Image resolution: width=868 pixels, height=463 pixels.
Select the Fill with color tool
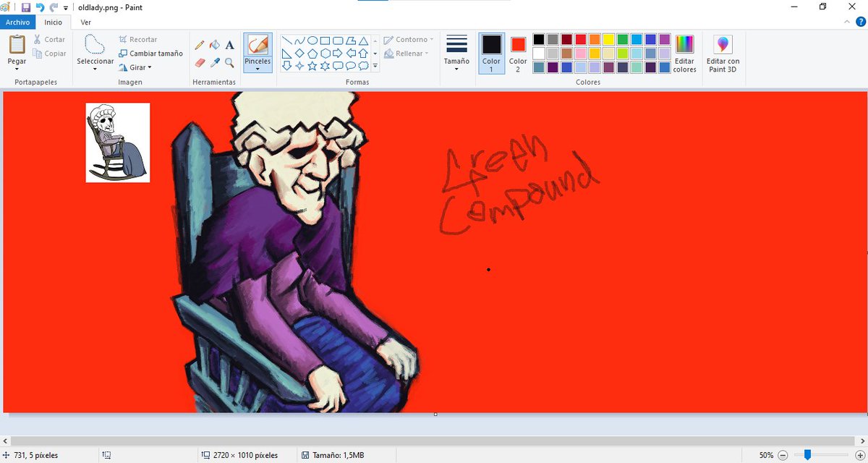[216, 45]
